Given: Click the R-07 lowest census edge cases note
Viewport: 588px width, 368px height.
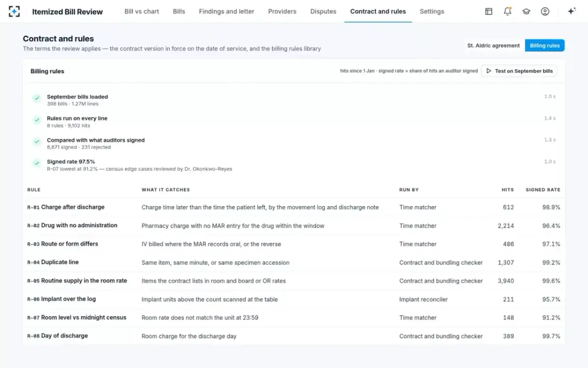Looking at the screenshot, I should (140, 169).
